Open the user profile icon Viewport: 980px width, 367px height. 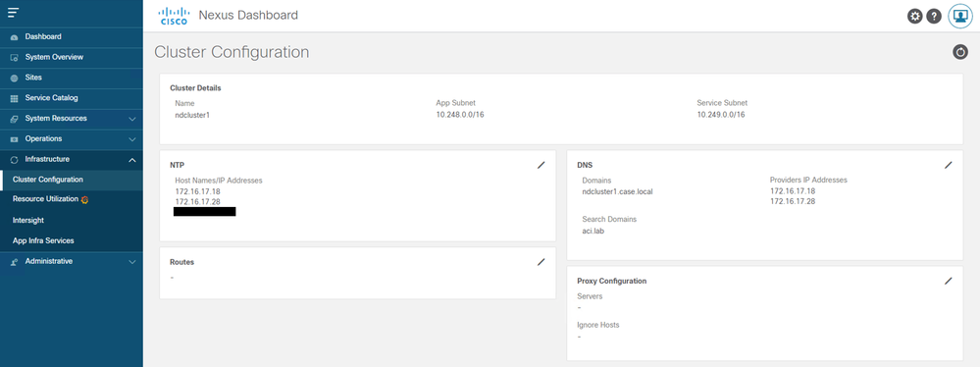coord(960,17)
